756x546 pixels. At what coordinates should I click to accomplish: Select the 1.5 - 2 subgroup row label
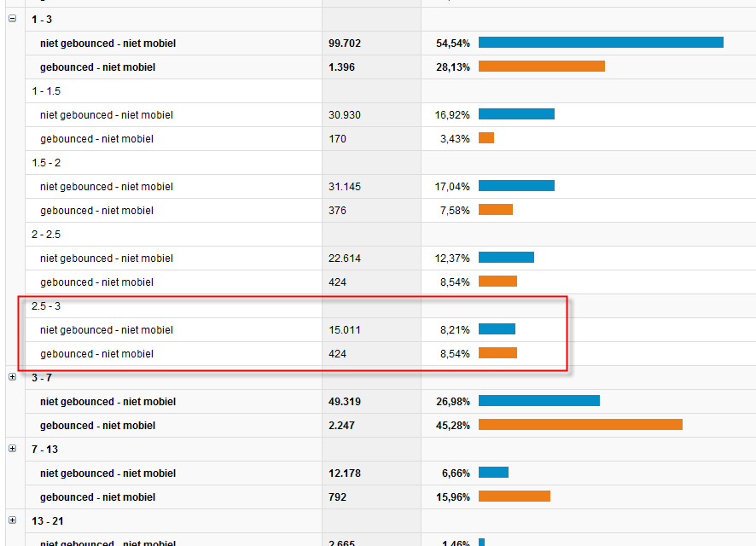(x=46, y=163)
